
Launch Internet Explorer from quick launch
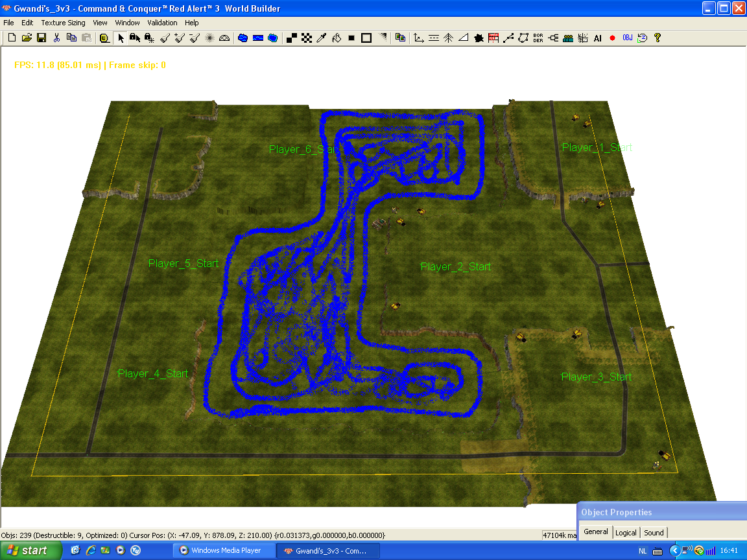click(x=91, y=550)
